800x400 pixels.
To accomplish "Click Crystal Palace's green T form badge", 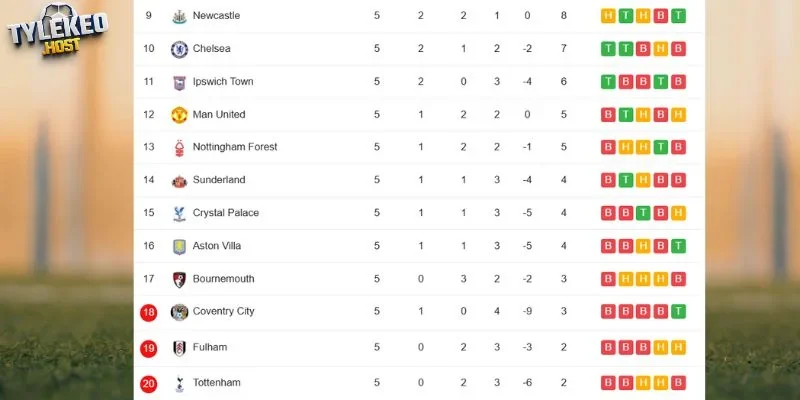I will point(643,213).
